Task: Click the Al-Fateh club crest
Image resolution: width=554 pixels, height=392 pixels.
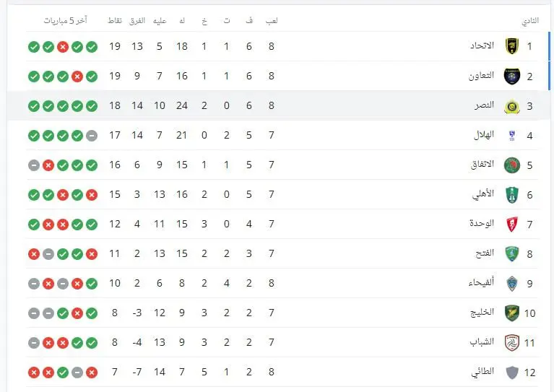Action: (511, 254)
